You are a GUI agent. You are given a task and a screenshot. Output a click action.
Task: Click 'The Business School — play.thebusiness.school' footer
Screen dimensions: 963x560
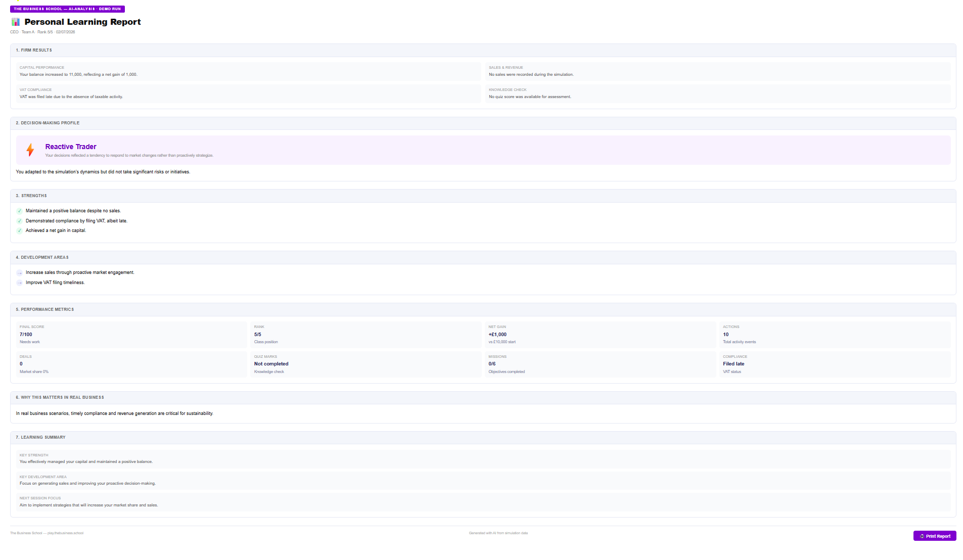tap(47, 533)
